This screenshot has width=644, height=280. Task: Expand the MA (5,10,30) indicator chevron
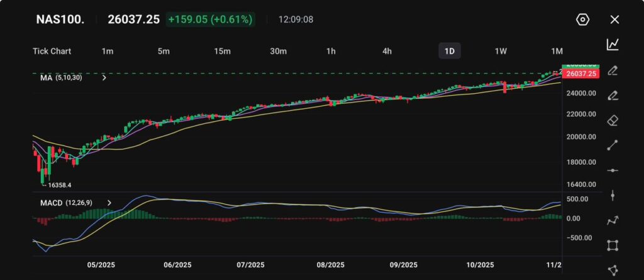point(104,78)
